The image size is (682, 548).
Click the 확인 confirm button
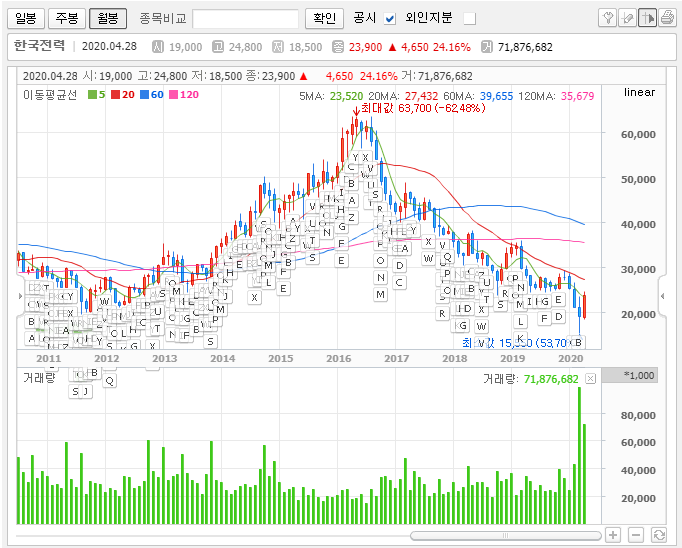pyautogui.click(x=324, y=18)
